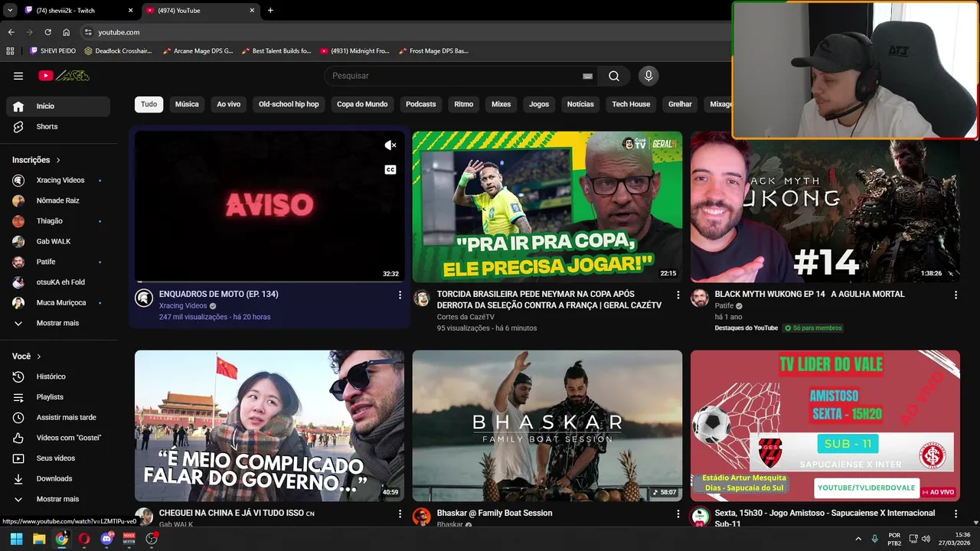This screenshot has width=980, height=551.
Task: Expand the Você section chevron
Action: [x=39, y=357]
